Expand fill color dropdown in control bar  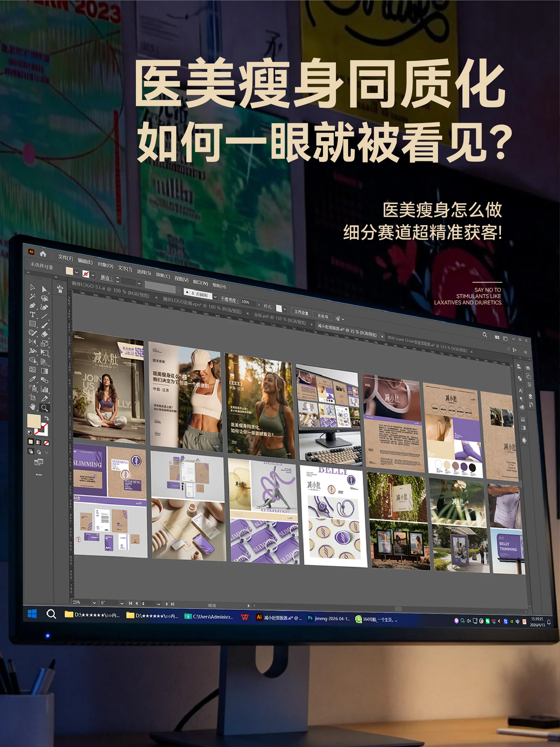[x=77, y=272]
